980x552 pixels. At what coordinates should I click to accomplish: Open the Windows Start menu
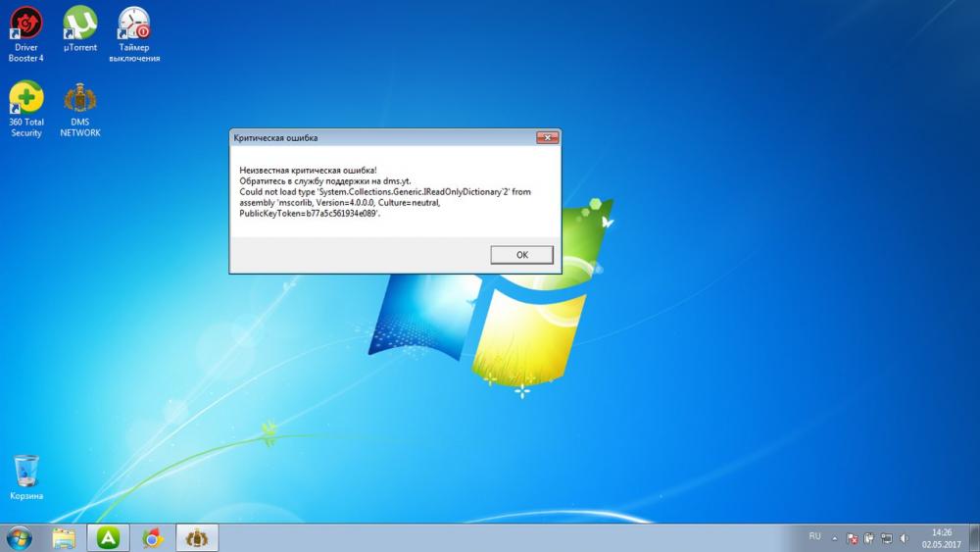(x=19, y=537)
